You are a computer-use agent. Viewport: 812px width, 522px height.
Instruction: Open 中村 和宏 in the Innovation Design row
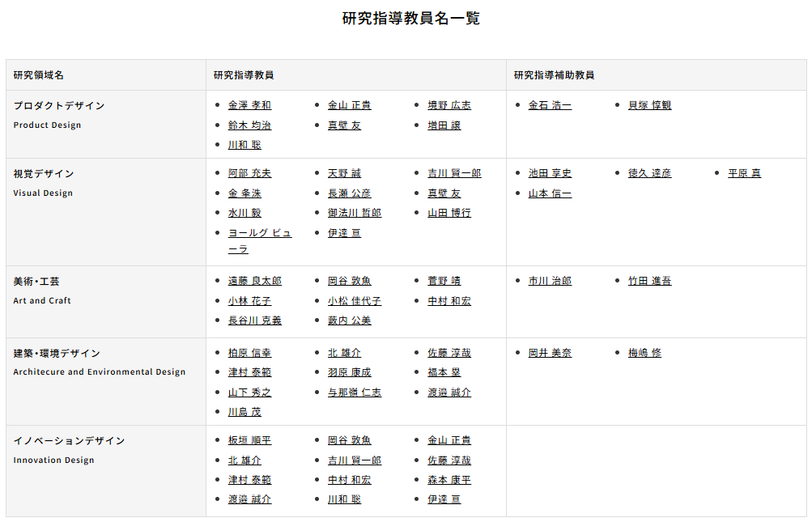[x=350, y=480]
